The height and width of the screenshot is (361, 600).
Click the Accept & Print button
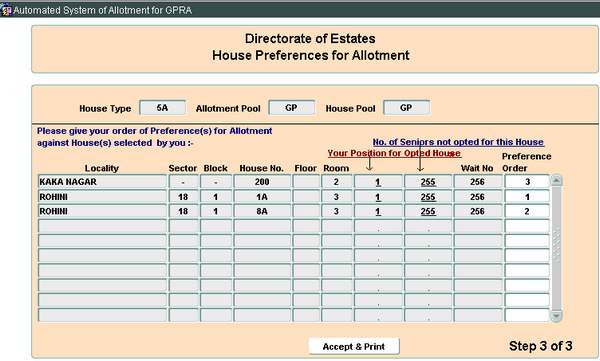(354, 346)
